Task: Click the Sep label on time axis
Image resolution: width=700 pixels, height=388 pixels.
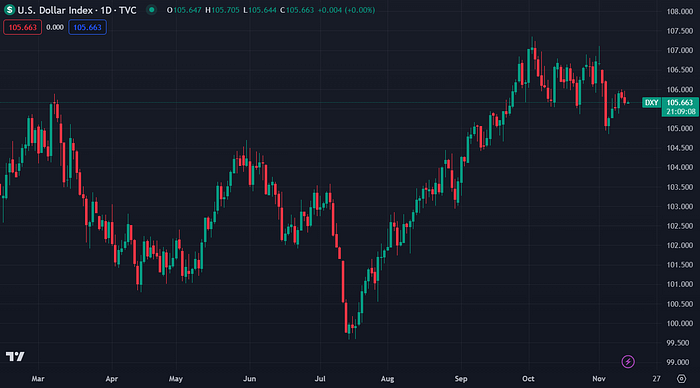Action: click(x=461, y=379)
